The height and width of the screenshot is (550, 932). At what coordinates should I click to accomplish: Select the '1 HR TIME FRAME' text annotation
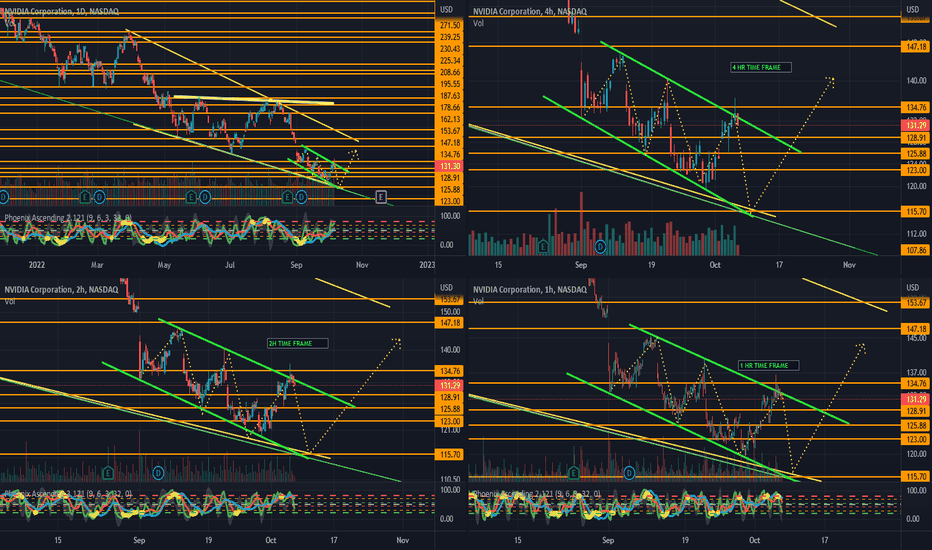[x=769, y=365]
